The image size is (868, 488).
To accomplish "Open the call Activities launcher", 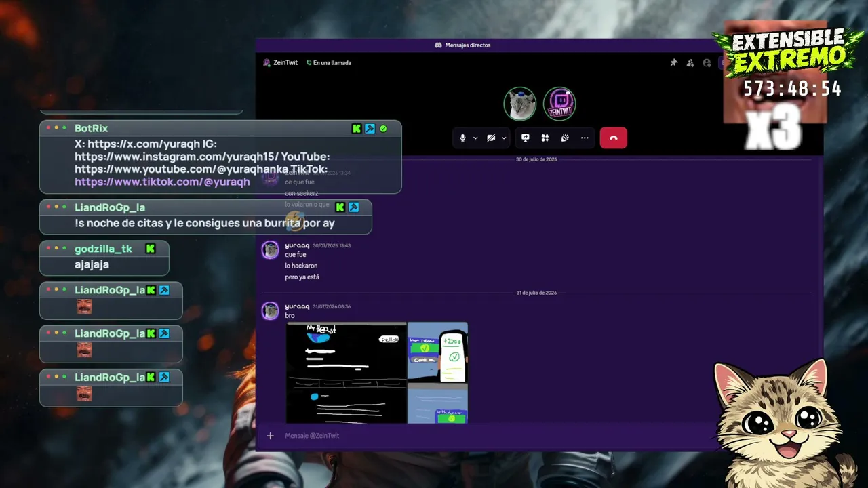I will click(x=545, y=138).
